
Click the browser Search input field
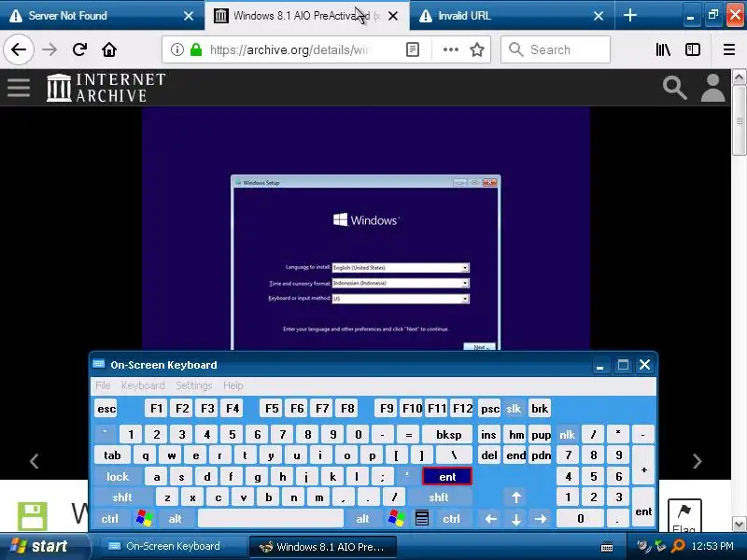tap(555, 49)
